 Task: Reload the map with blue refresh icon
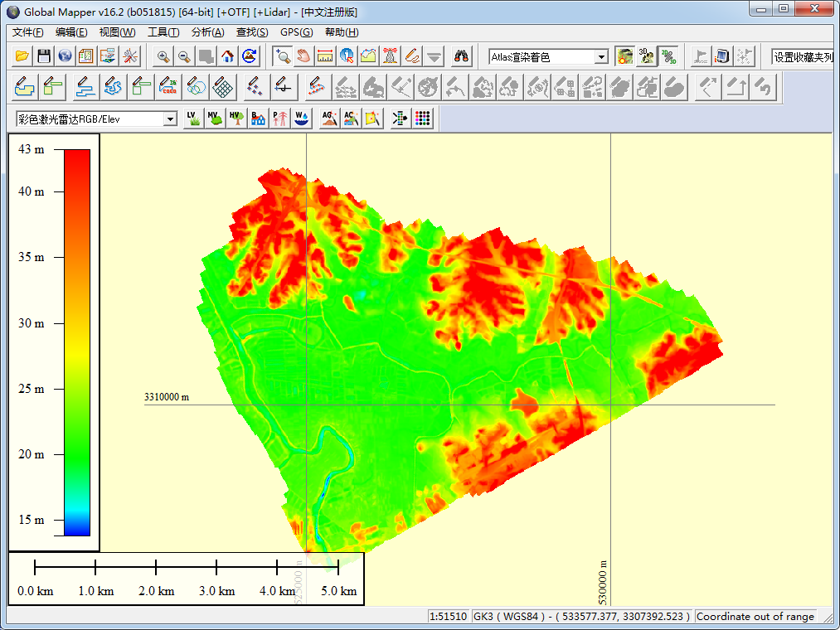(249, 56)
